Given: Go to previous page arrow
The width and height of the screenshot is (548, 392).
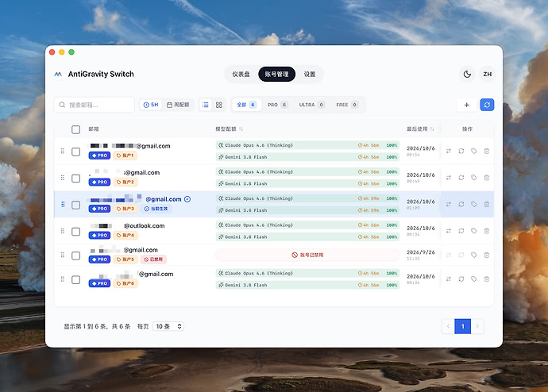Looking at the screenshot, I should point(448,326).
